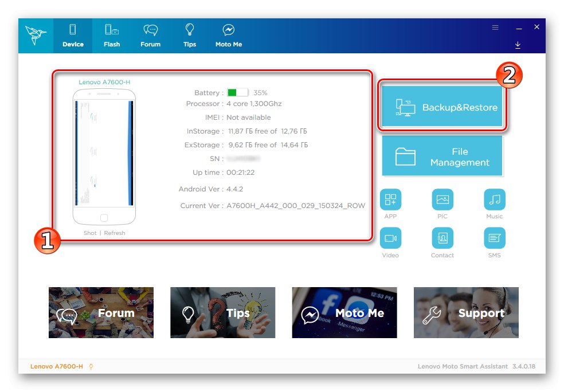Click the InStorage free space value

point(268,131)
